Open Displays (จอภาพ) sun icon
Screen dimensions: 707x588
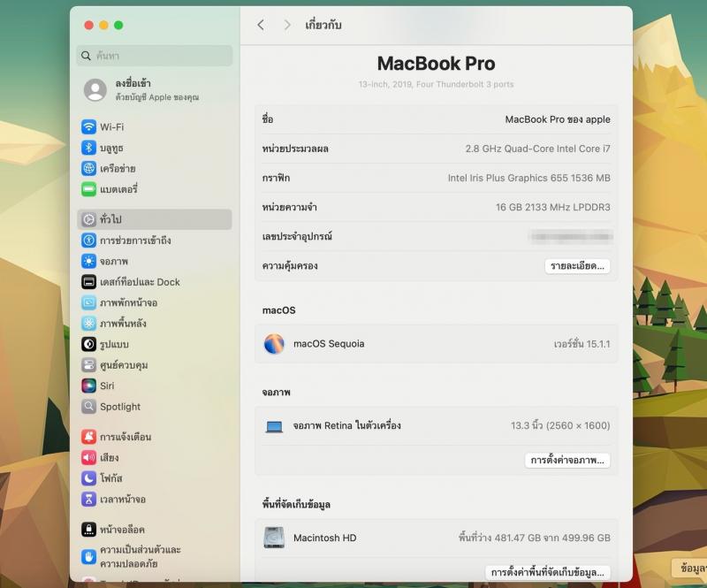pos(89,261)
